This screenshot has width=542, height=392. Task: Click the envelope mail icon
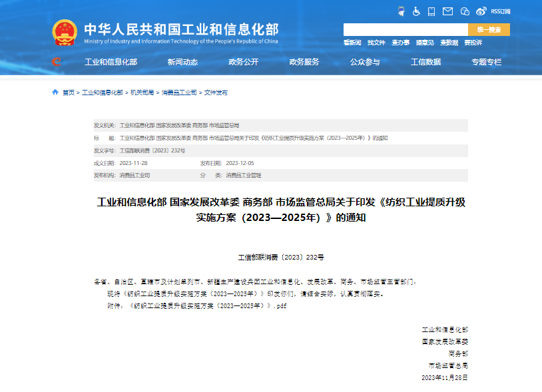pyautogui.click(x=447, y=11)
